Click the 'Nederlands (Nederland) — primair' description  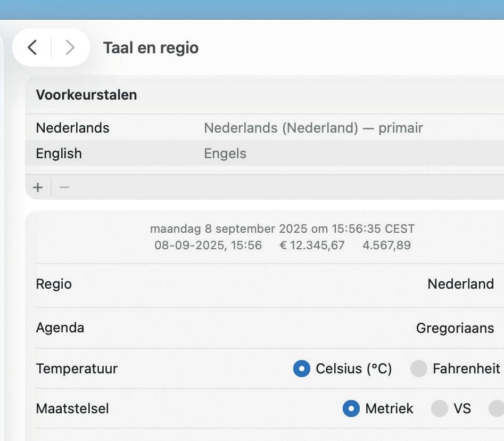point(313,128)
